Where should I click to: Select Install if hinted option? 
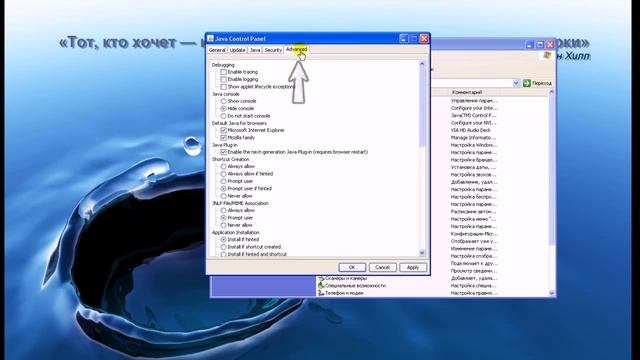(x=223, y=240)
